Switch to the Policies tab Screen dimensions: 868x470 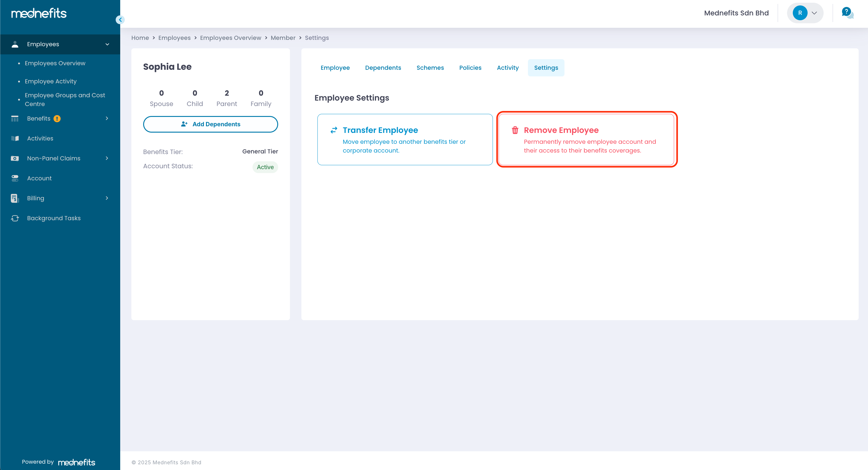[x=470, y=68]
